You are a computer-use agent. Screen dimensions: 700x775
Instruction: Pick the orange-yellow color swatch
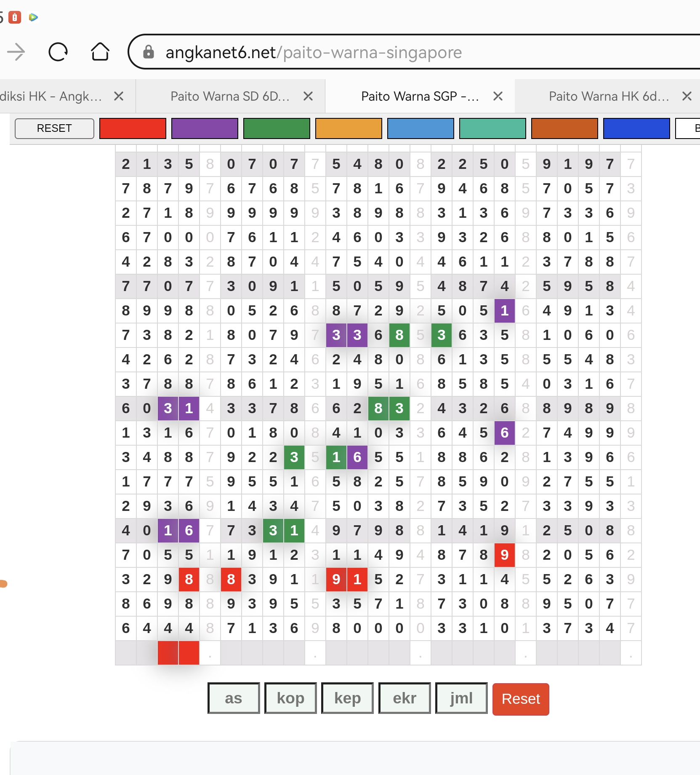[x=349, y=128]
